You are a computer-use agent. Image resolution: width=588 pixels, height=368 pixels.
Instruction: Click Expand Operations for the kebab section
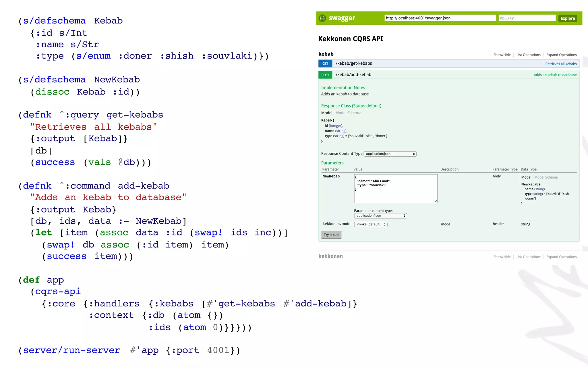coord(561,55)
